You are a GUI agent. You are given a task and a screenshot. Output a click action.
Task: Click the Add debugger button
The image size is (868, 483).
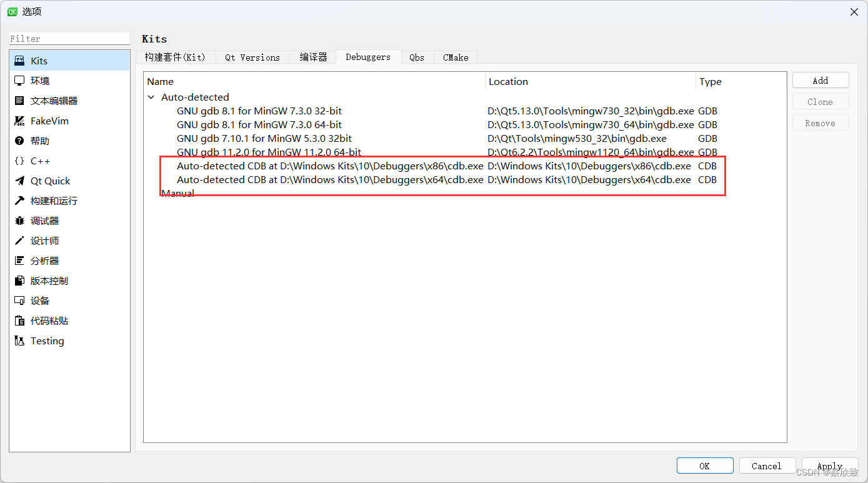point(821,81)
